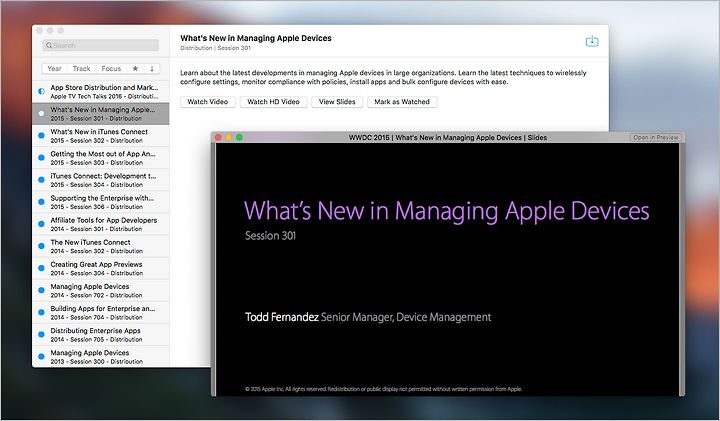Image resolution: width=720 pixels, height=421 pixels.
Task: Select the Affiliate Tools for App Developers session
Action: (101, 224)
